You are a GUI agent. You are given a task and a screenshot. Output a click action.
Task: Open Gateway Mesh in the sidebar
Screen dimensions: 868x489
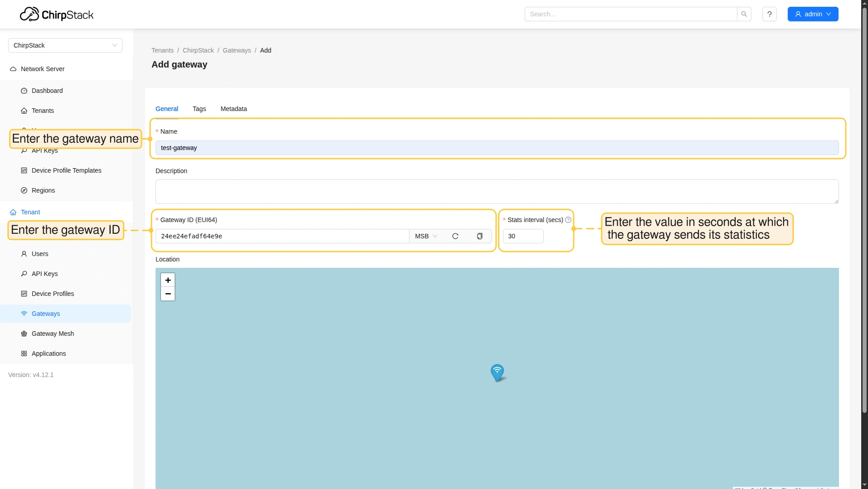click(53, 334)
